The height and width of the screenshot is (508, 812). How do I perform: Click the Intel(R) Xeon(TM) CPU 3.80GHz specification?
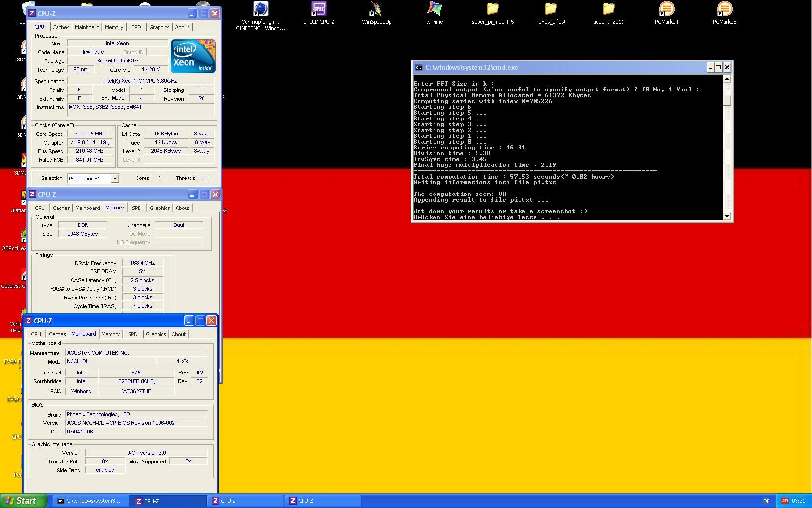pos(141,81)
